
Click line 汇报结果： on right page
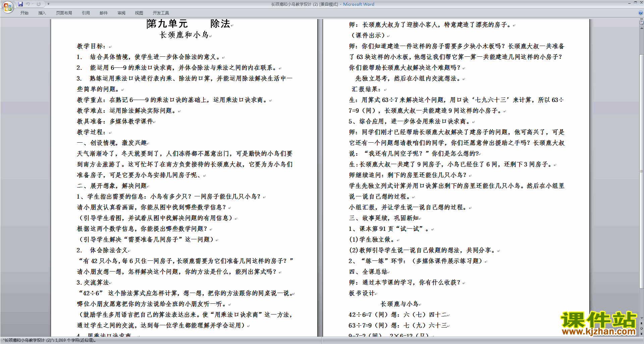pyautogui.click(x=366, y=89)
